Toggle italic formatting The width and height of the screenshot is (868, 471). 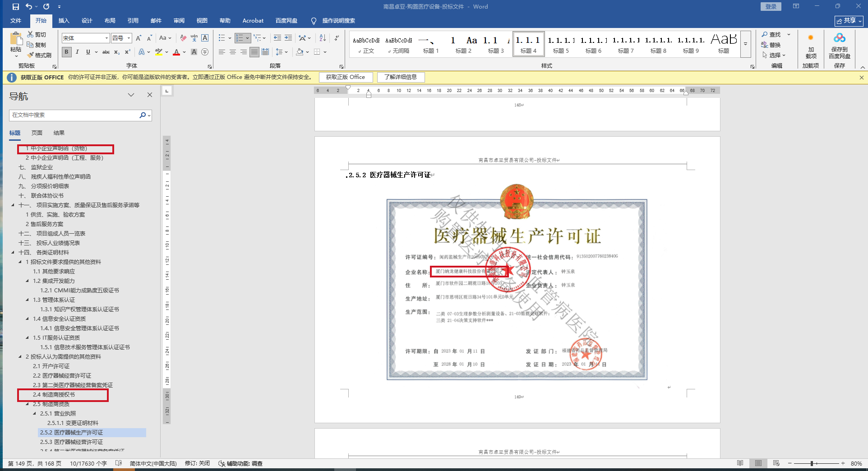click(x=77, y=52)
